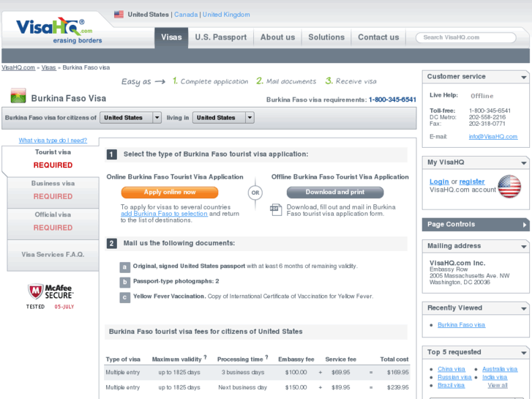Open the citizenship country dropdown
Image resolution: width=532 pixels, height=399 pixels.
pos(130,117)
